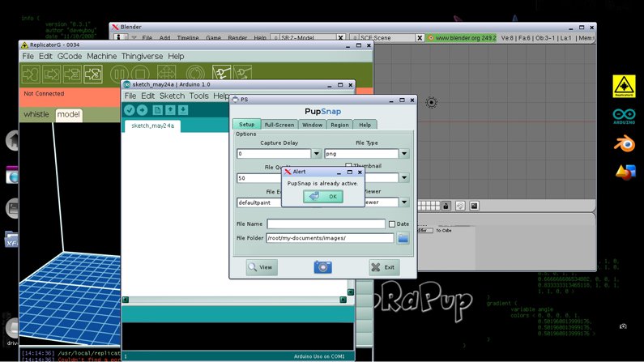Screen dimensions: 644x362
Task: Open the Capture Delay dropdown arrow
Action: [316, 154]
